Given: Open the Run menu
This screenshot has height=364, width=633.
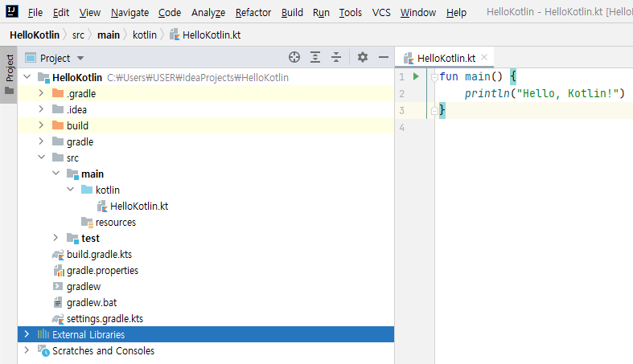Looking at the screenshot, I should point(322,13).
